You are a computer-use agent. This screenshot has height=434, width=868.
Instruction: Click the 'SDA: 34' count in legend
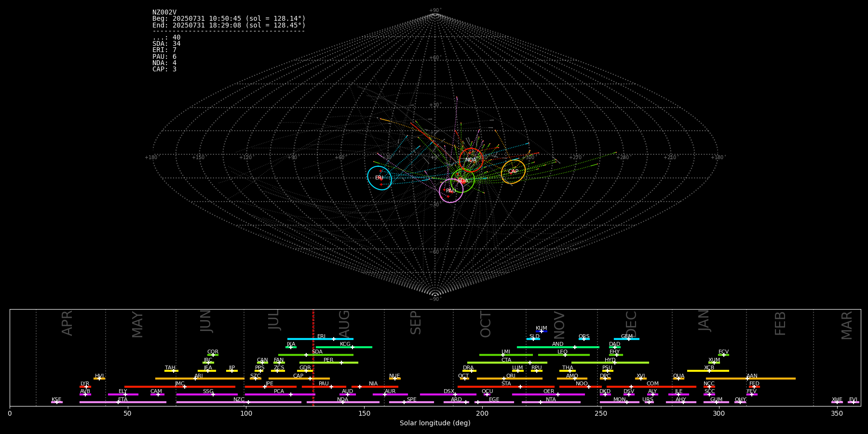(166, 44)
